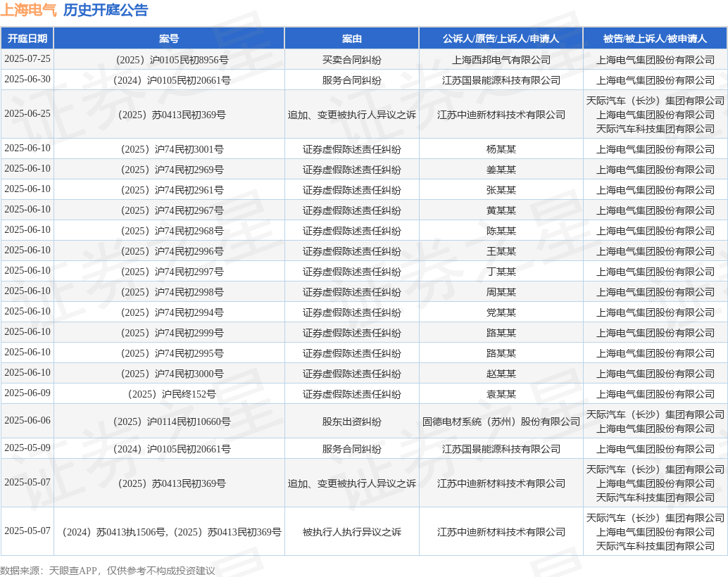Viewport: 728px width, 577px height.
Task: Click plaintiff 姜某某
Action: point(501,170)
